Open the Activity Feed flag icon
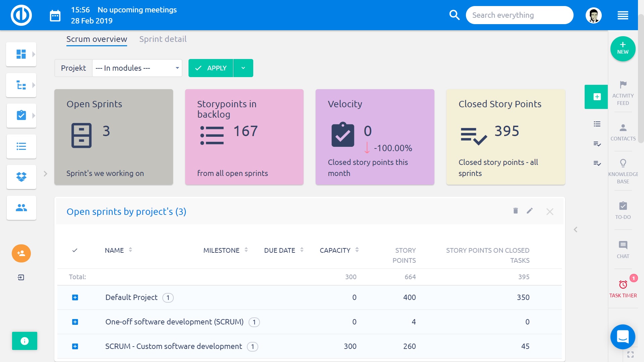Screen dimensions: 644x362 [623, 85]
